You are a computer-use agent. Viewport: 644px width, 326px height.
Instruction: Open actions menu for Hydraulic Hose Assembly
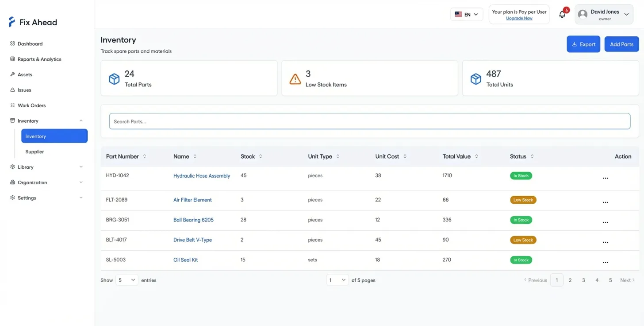click(x=605, y=178)
